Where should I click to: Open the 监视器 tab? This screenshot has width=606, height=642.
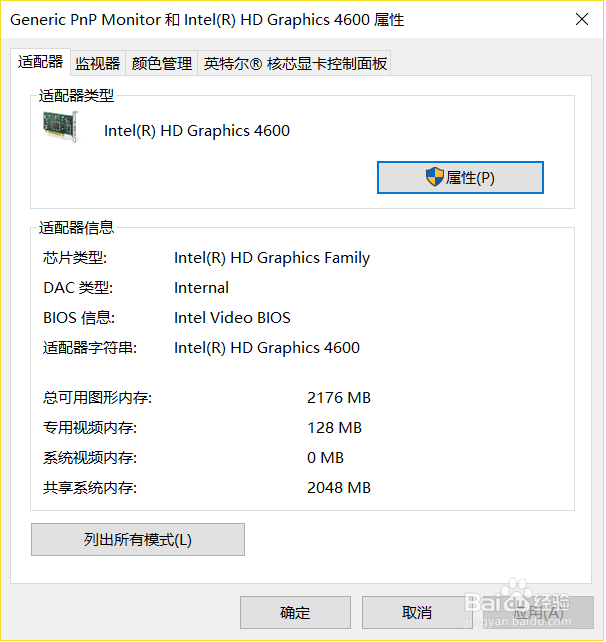click(x=97, y=63)
